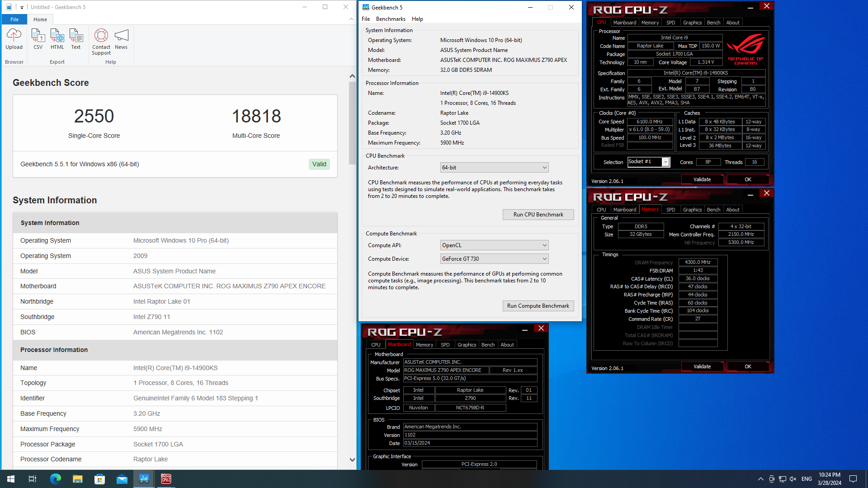Open Microsoft Store from taskbar
The image size is (868, 488).
coord(99,479)
